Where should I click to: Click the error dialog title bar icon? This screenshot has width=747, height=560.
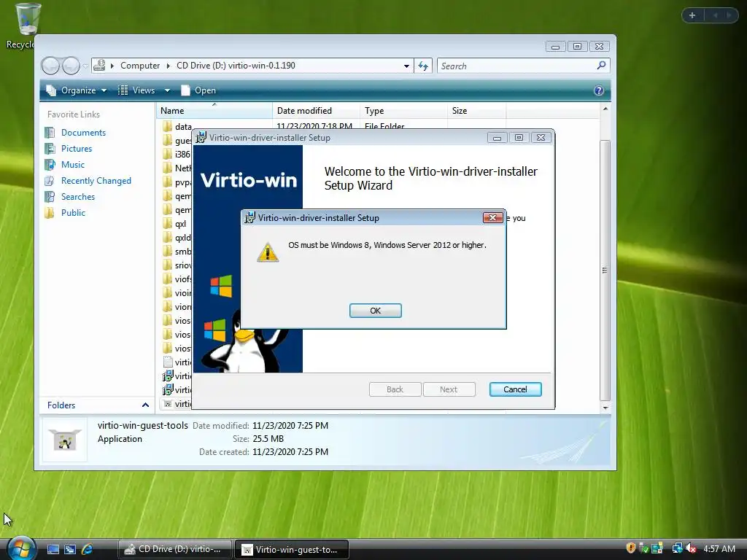pos(249,217)
